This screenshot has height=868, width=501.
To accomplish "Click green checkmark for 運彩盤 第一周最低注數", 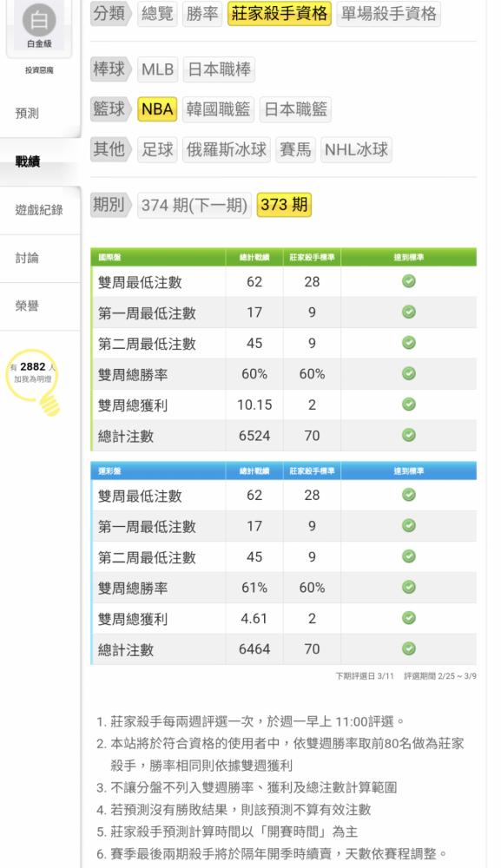I will [409, 525].
